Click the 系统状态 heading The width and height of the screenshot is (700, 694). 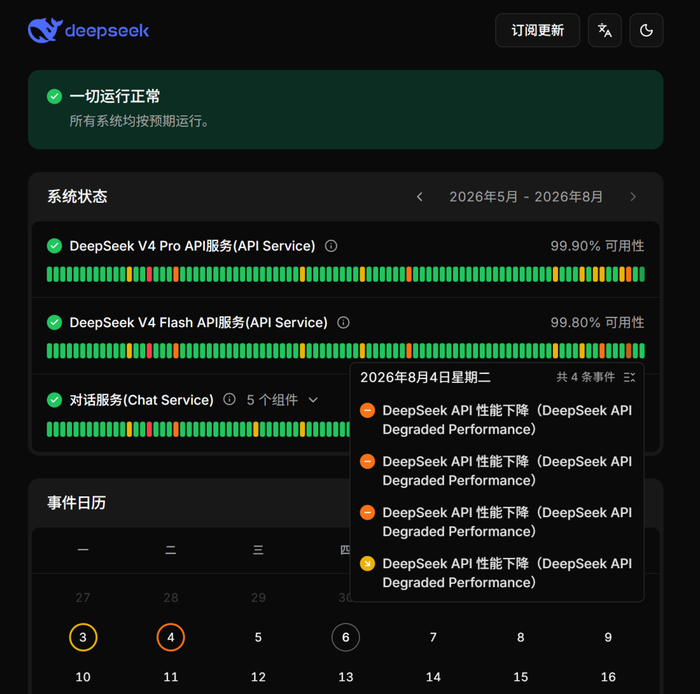[77, 196]
